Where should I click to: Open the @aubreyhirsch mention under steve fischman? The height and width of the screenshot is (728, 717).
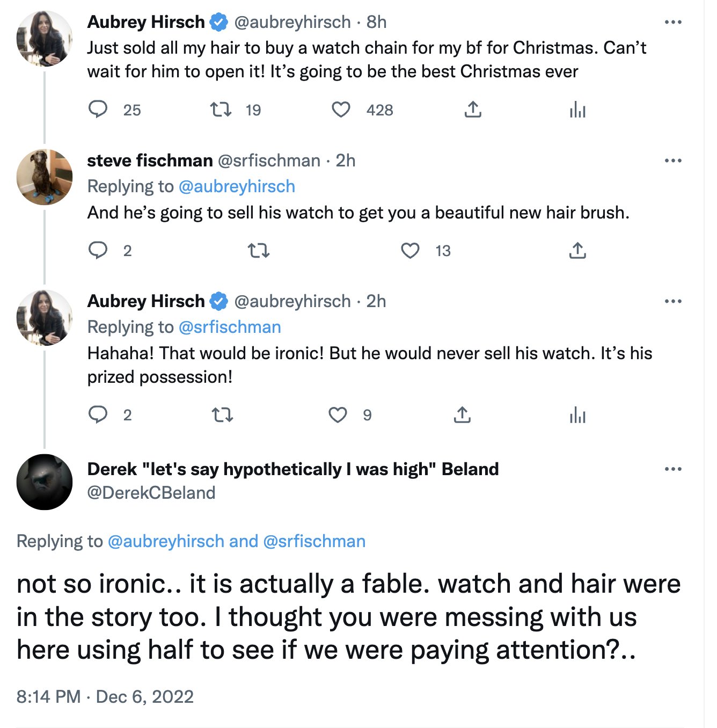[x=237, y=186]
